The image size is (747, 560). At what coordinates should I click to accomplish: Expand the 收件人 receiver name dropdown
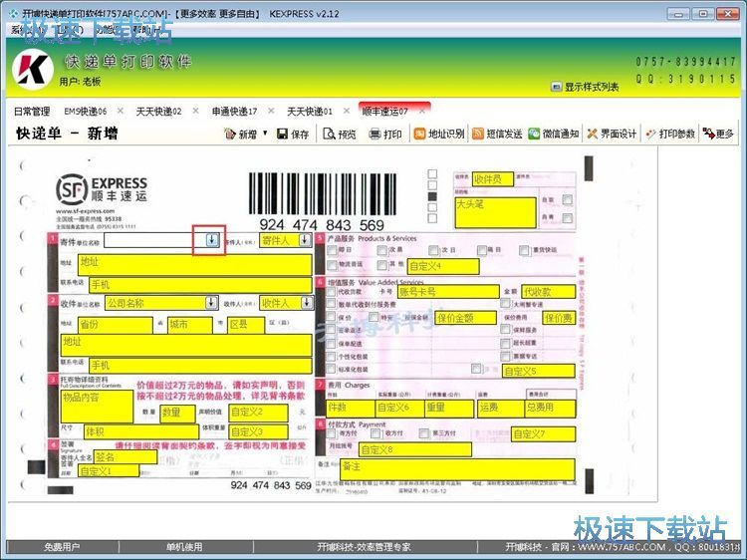coord(308,302)
